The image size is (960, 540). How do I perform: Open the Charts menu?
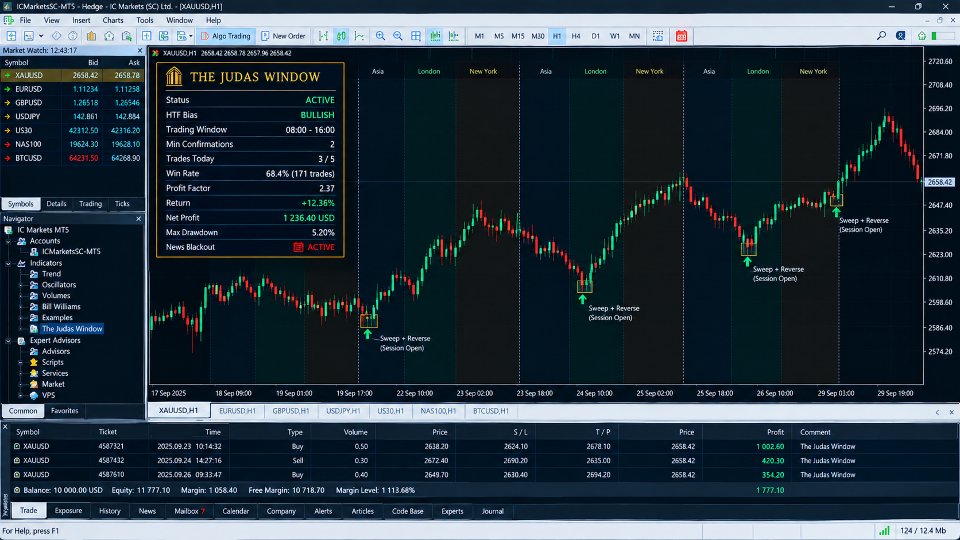tap(113, 20)
